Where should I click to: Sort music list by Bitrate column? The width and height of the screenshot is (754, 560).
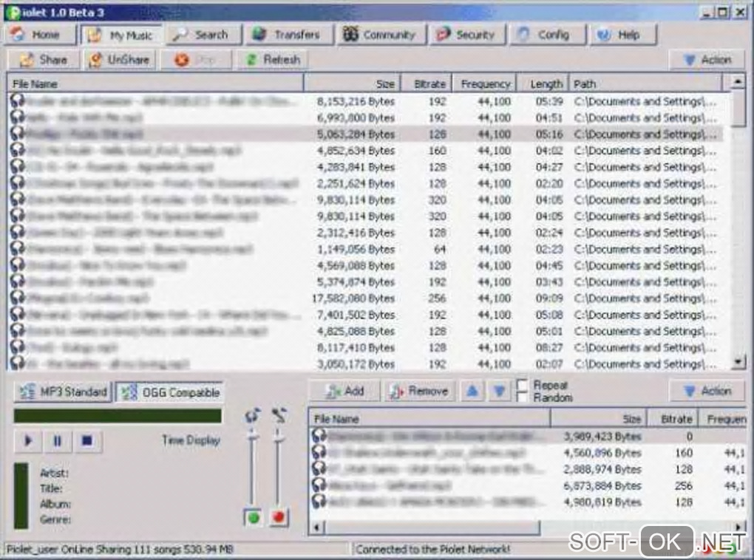click(x=427, y=83)
